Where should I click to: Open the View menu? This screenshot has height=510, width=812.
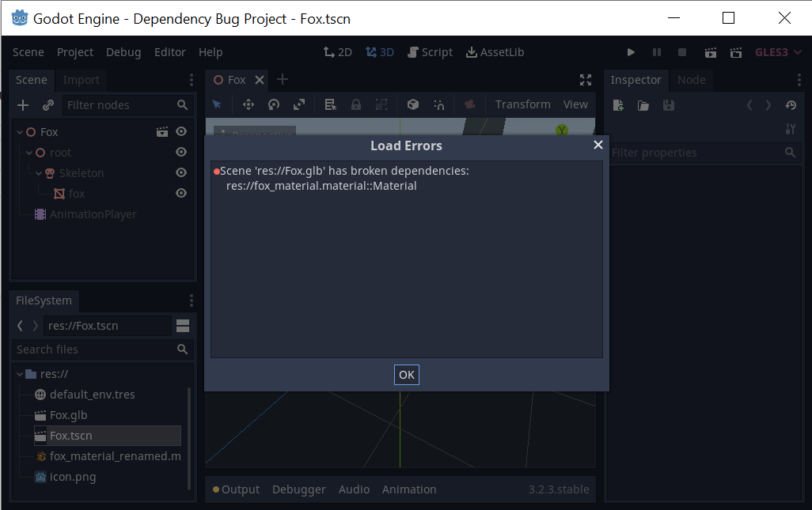tap(575, 104)
